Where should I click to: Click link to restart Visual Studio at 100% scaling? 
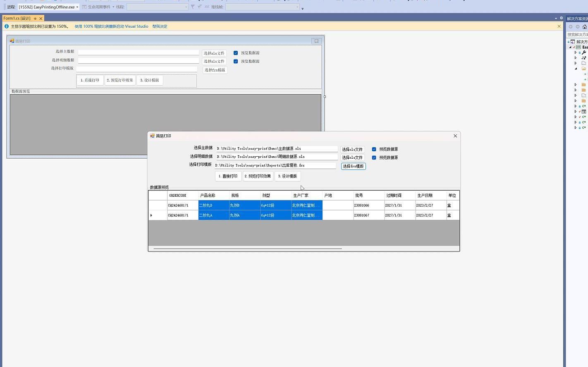coord(111,26)
